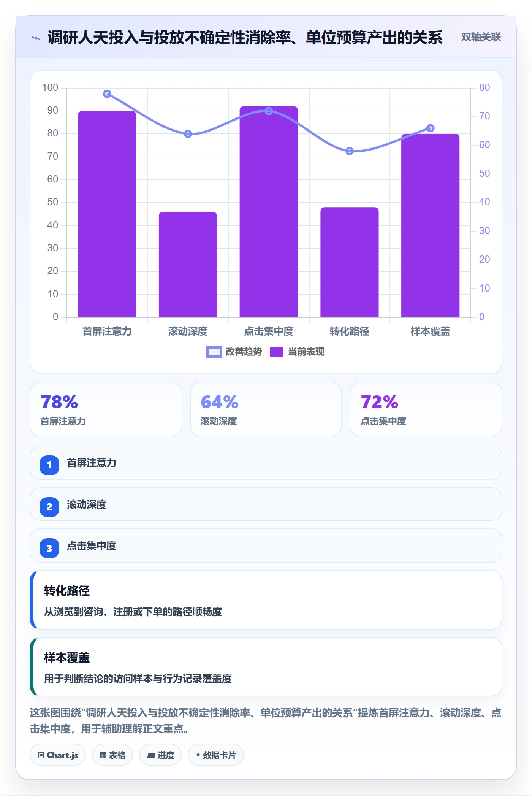Viewport: 532px width, 796px height.
Task: Click the number 1 badge
Action: pos(49,465)
